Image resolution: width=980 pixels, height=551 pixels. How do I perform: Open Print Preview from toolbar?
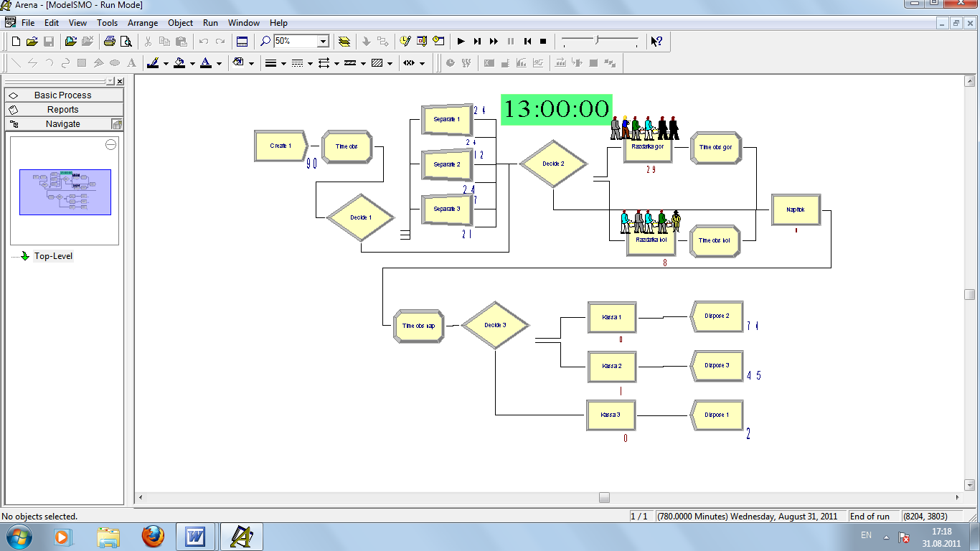coord(125,42)
